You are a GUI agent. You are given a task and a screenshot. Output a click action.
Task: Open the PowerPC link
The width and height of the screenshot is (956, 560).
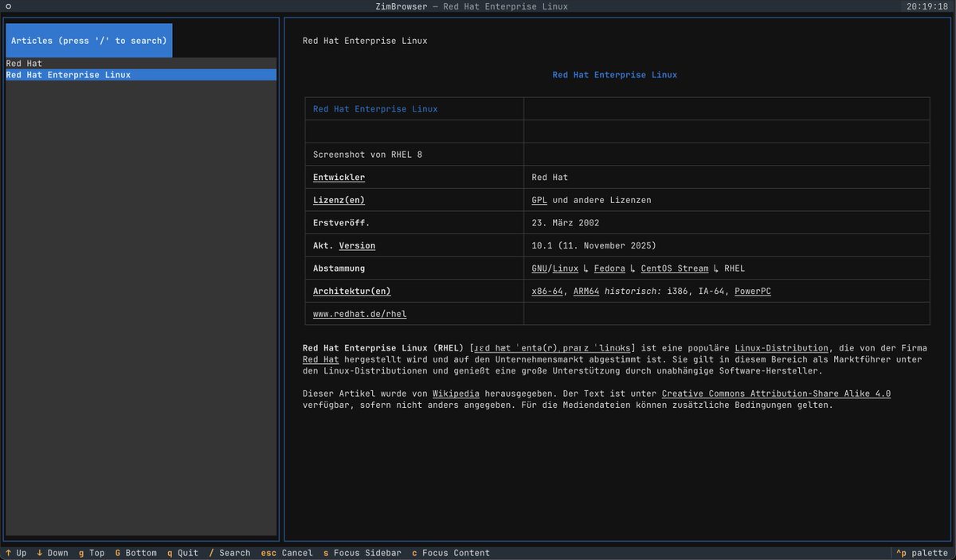click(x=753, y=291)
